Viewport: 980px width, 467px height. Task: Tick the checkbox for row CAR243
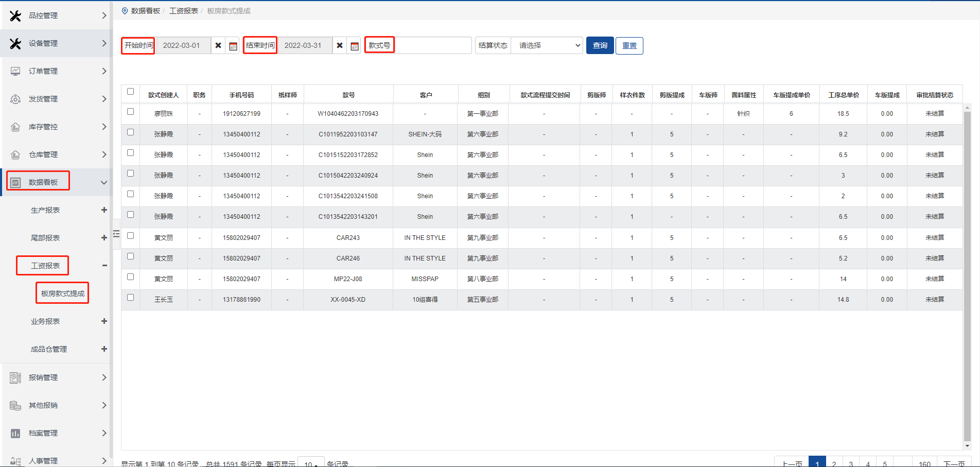(131, 236)
